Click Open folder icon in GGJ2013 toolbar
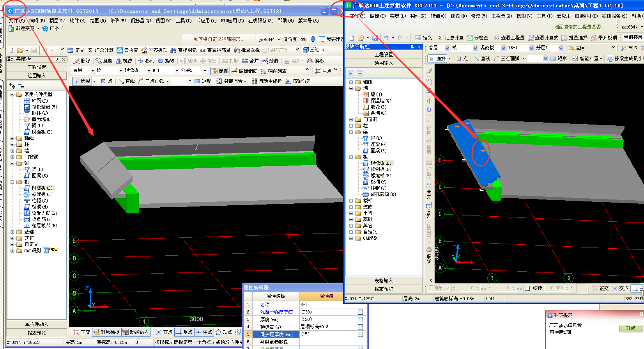 coord(20,50)
